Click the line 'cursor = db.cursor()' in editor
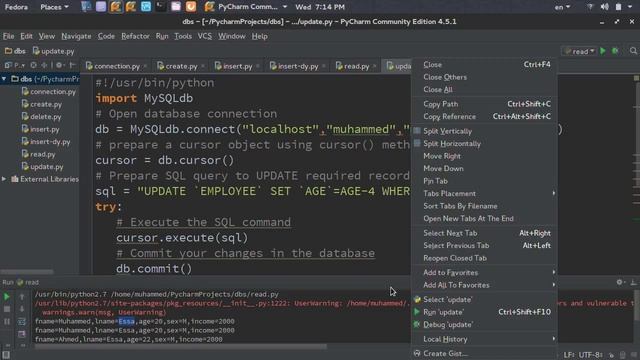The width and height of the screenshot is (640, 360). (164, 160)
